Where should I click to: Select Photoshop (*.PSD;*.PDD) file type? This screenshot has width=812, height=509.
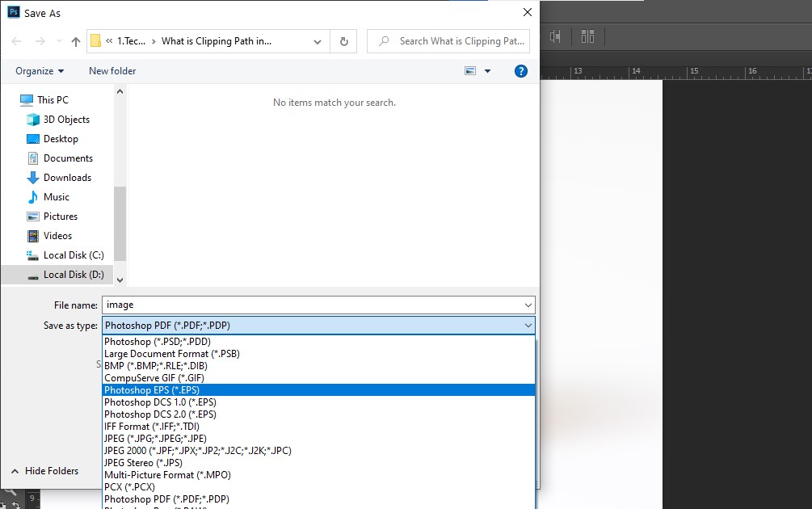[158, 342]
